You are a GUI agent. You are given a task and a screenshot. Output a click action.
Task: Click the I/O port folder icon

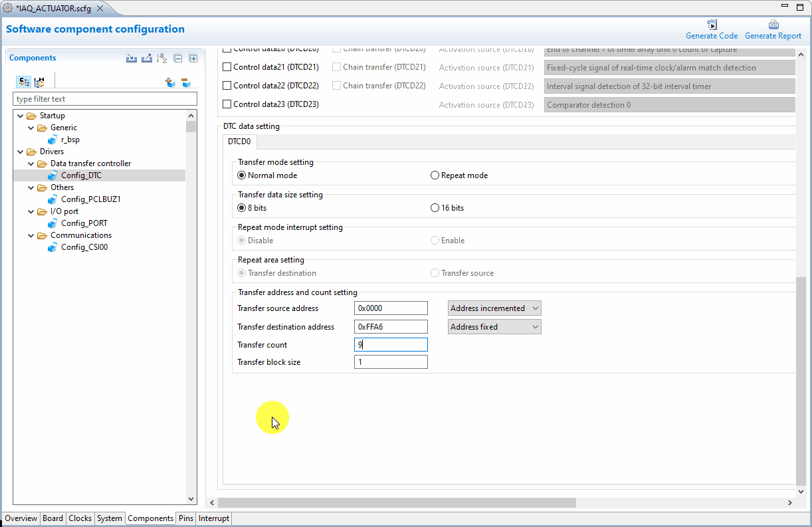pyautogui.click(x=43, y=211)
